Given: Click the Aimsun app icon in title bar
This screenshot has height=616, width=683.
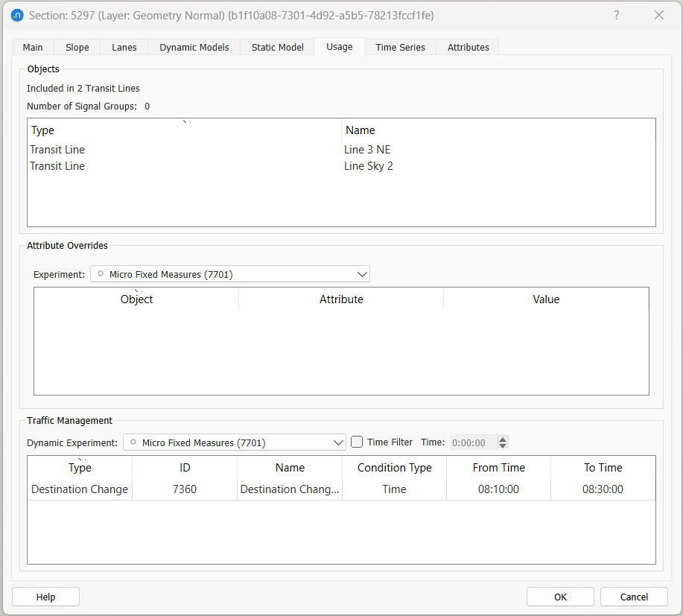Looking at the screenshot, I should click(16, 15).
